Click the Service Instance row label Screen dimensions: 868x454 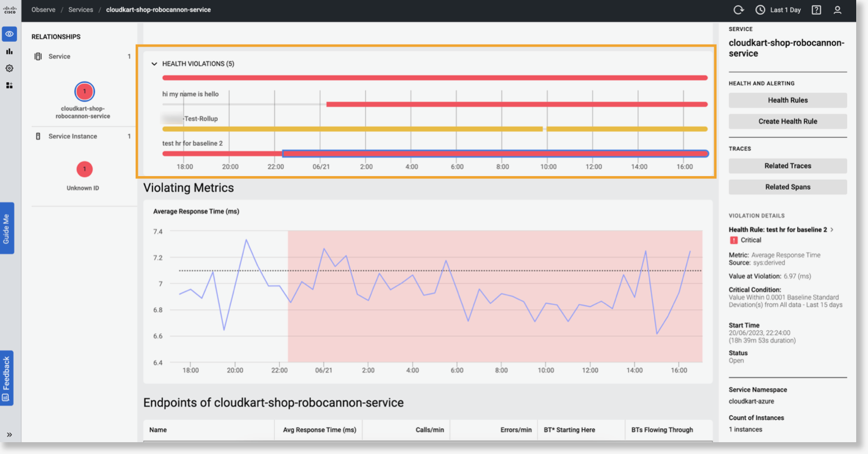tap(73, 136)
